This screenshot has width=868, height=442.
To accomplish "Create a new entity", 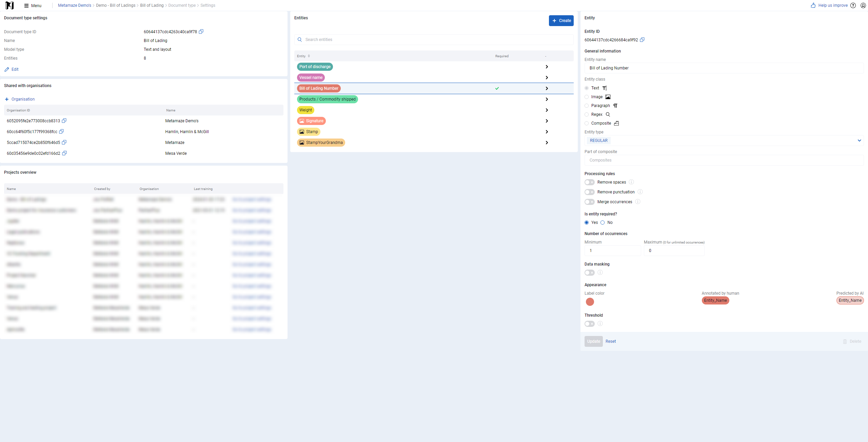I will point(561,21).
